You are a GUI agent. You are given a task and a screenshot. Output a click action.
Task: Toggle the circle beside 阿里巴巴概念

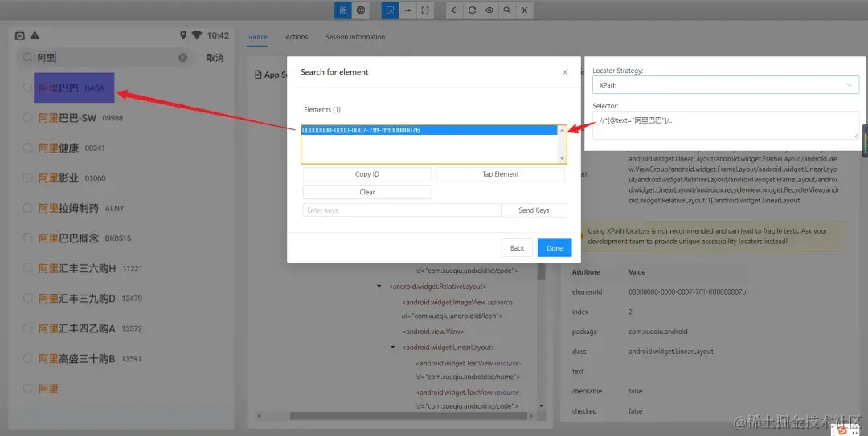(x=27, y=238)
